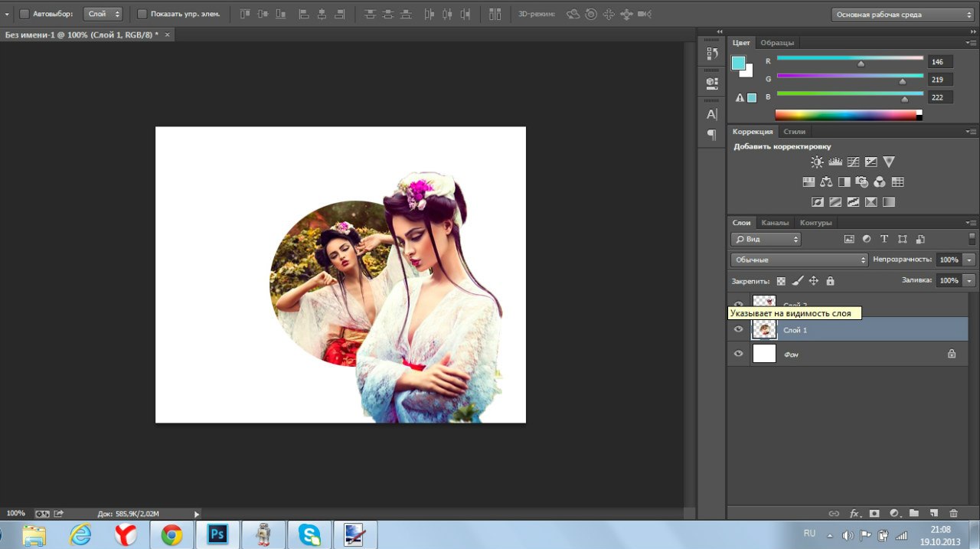
Task: Add a layer mask
Action: click(874, 513)
